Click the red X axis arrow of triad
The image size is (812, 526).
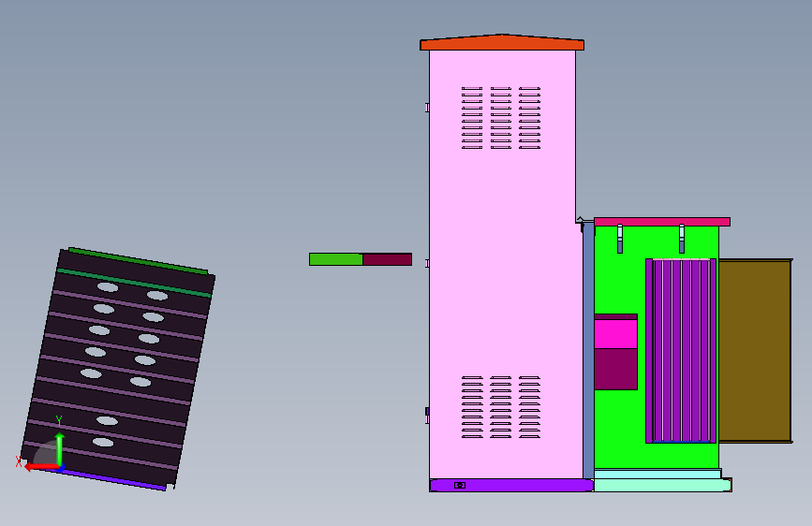click(x=41, y=467)
